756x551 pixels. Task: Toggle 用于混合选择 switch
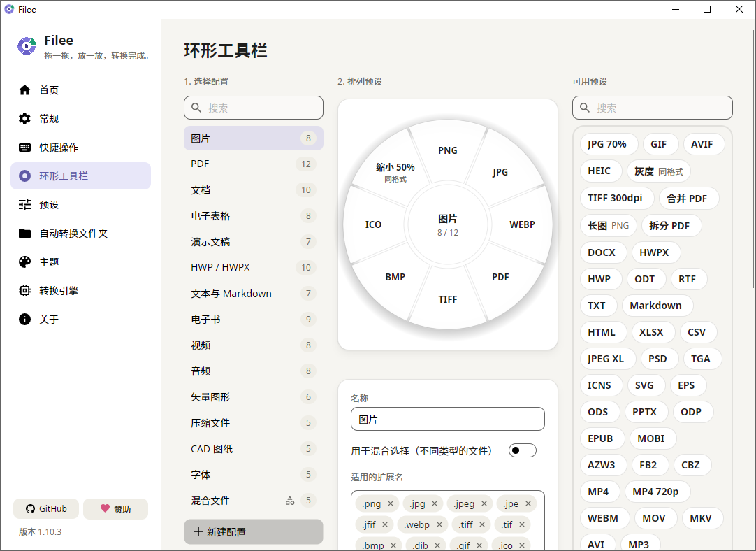[522, 450]
